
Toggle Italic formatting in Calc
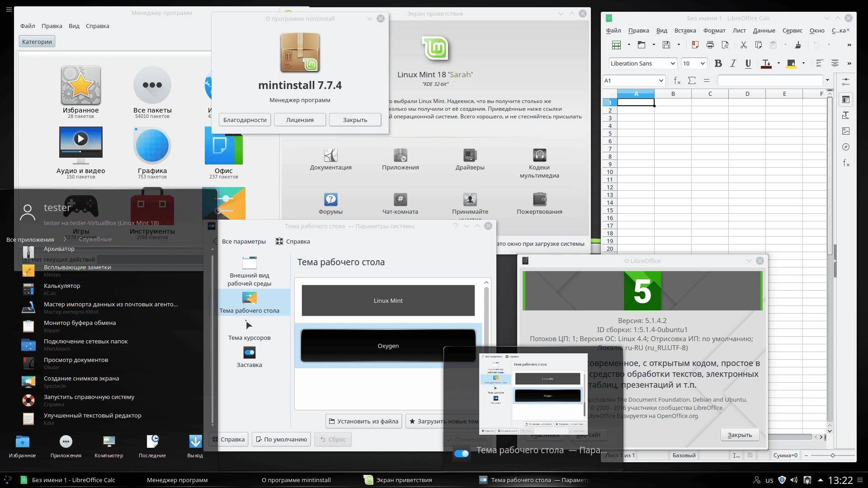pyautogui.click(x=733, y=63)
